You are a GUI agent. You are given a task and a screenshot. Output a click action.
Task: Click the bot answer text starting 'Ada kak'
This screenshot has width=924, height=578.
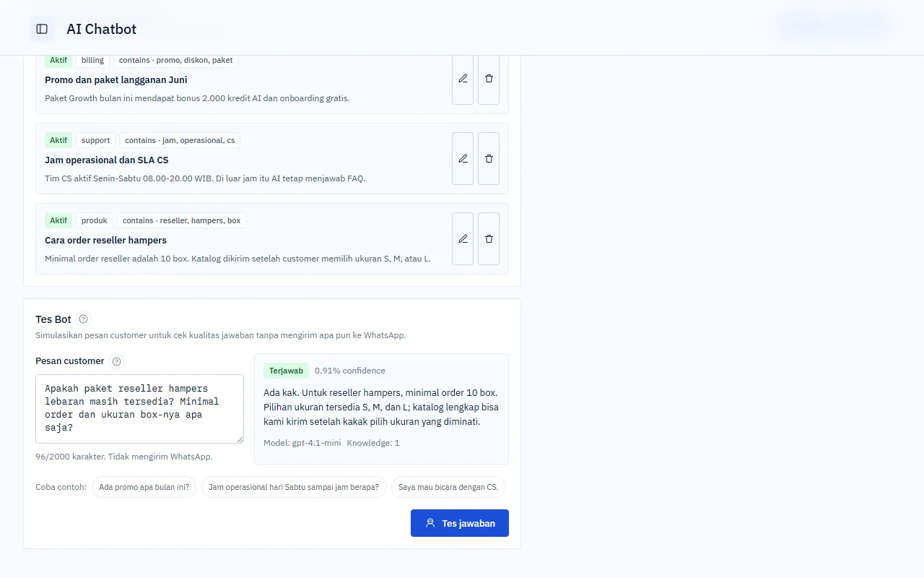(381, 407)
